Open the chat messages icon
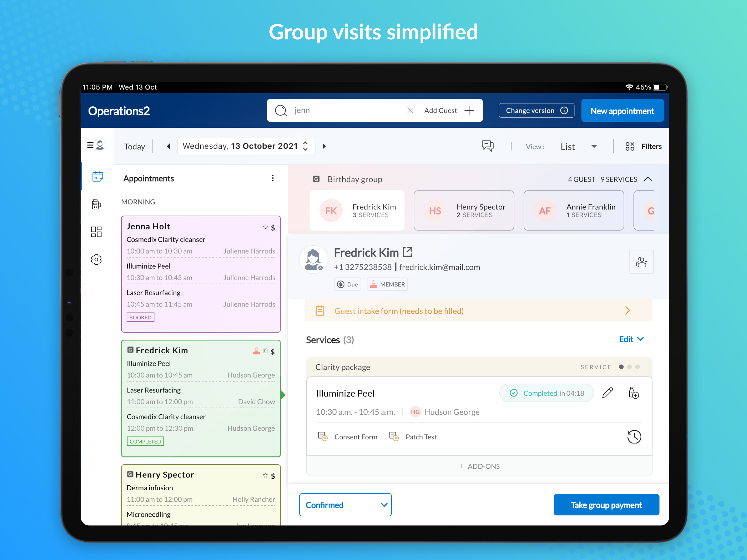This screenshot has height=560, width=747. (x=487, y=146)
